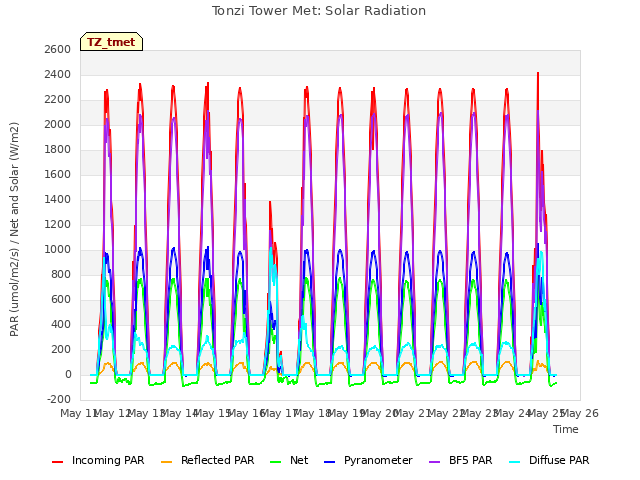Click the May 26 x-axis tick label
The width and height of the screenshot is (640, 480).
click(x=580, y=413)
